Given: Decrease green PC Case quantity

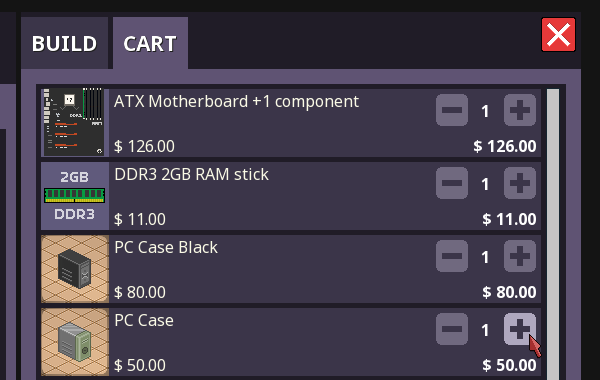Looking at the screenshot, I should point(452,329).
